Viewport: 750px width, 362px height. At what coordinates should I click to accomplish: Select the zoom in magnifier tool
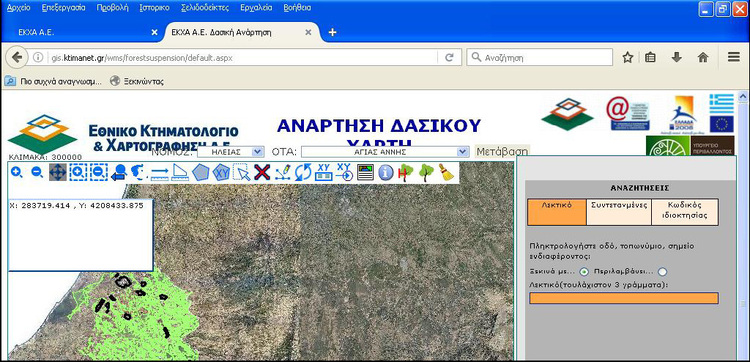pyautogui.click(x=17, y=172)
